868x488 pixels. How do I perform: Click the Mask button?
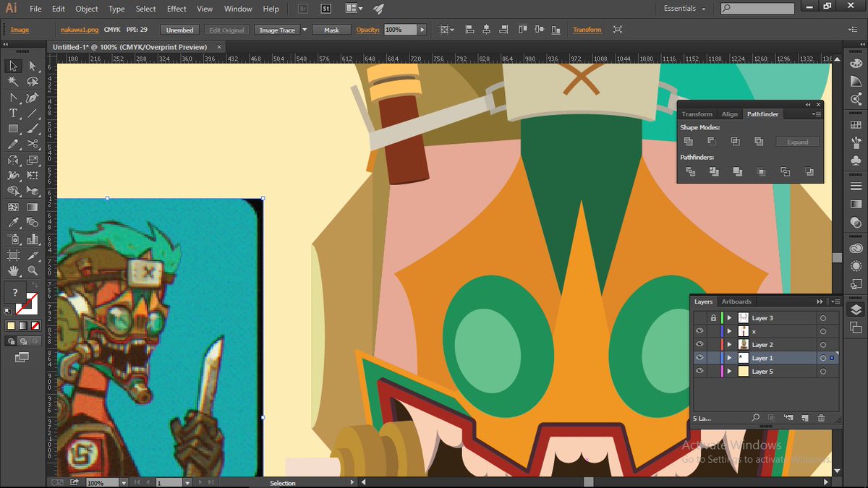(x=331, y=30)
